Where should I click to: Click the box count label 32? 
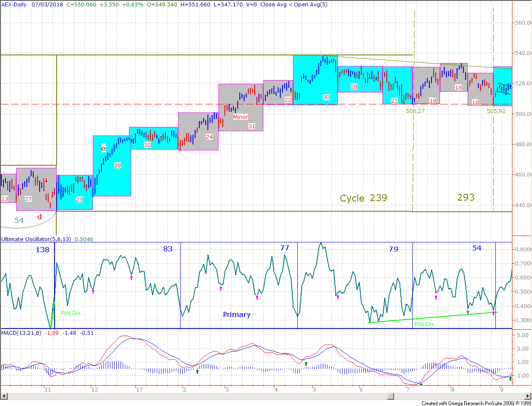[147, 145]
